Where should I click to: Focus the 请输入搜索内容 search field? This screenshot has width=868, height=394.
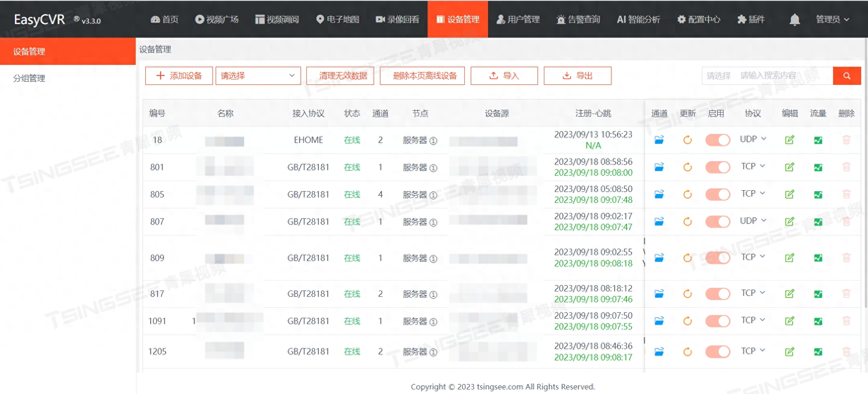tap(785, 76)
